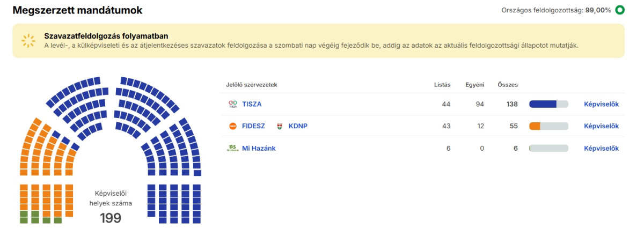View Képviselők list for FIDESZ-KDNP row

point(601,126)
